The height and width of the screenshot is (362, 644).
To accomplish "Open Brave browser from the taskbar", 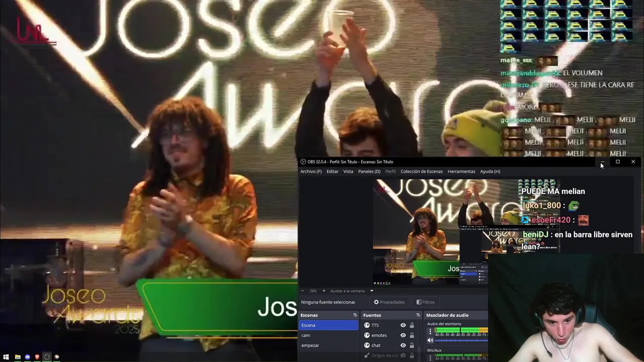I will point(37,357).
